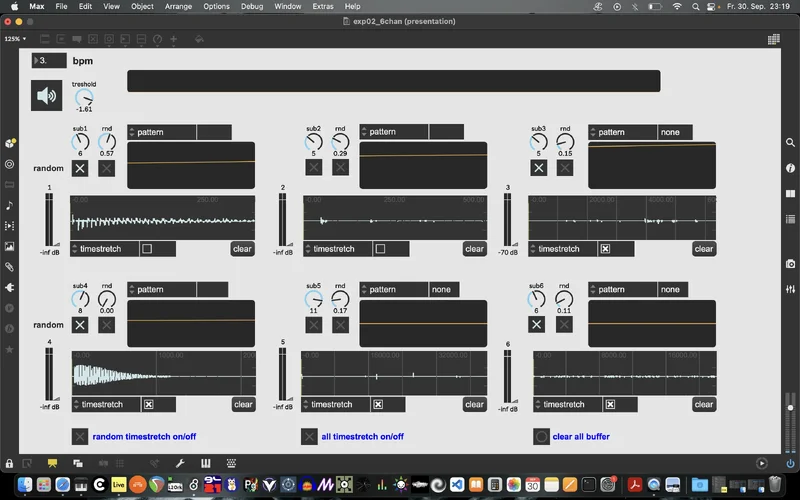Toggle the all timestretch on/off checkbox
The image size is (800, 500).
[309, 436]
